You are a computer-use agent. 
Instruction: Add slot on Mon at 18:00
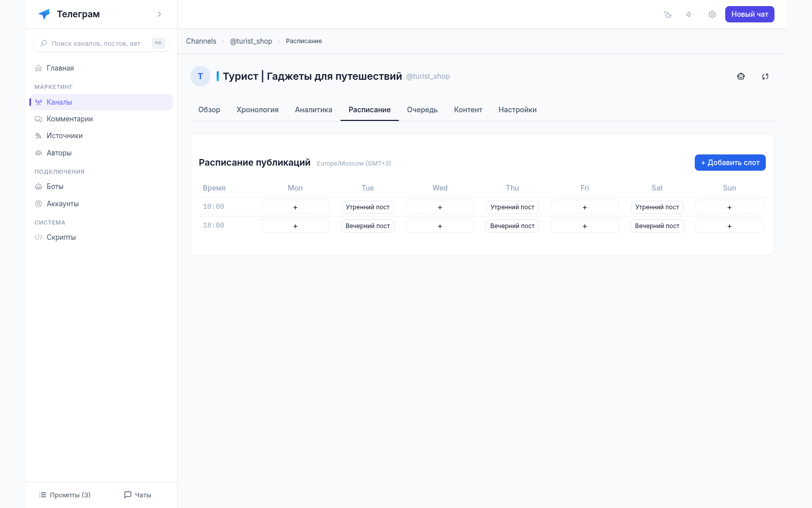tap(295, 226)
